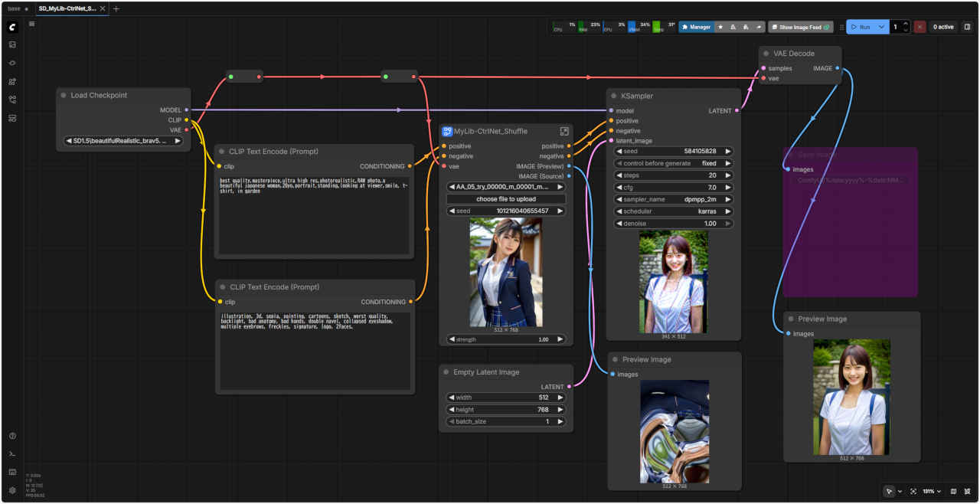Toggle collapse dot on Load Checkpoint node
980x504 pixels.
click(x=64, y=96)
